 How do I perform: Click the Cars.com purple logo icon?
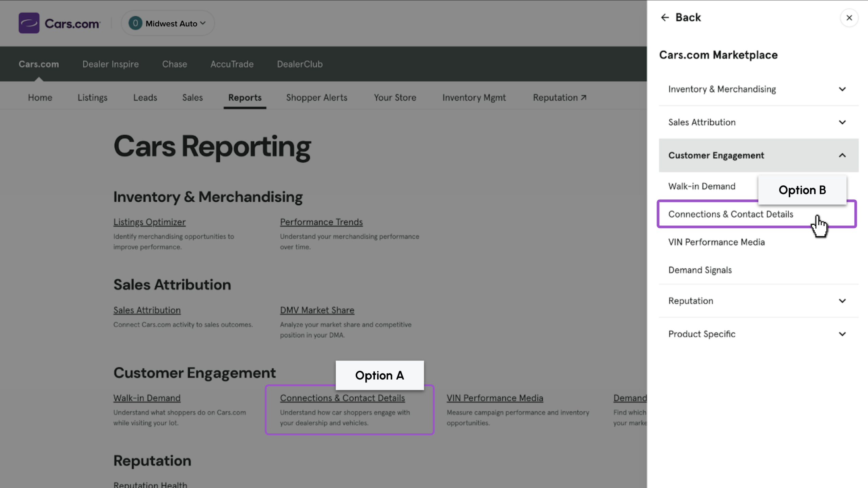(29, 23)
